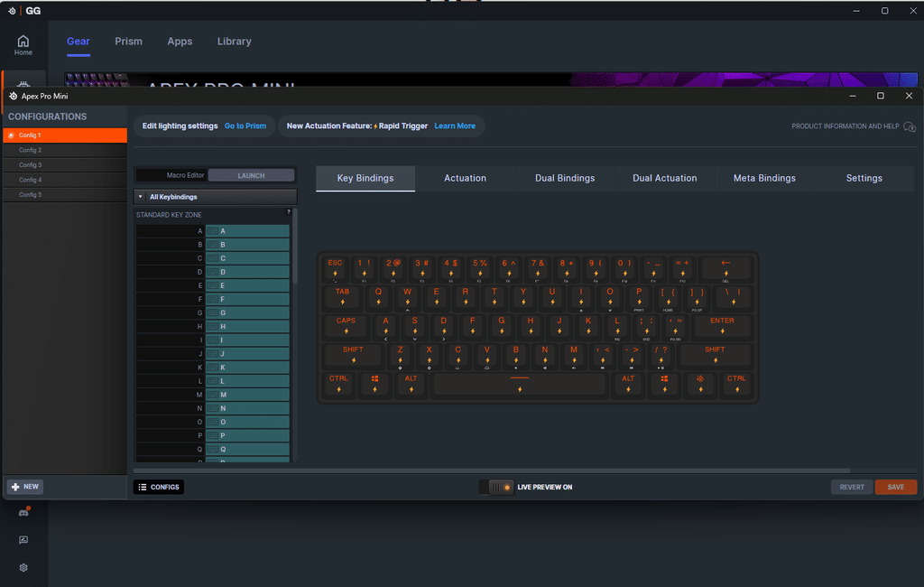Viewport: 924px width, 587px height.
Task: Open the Settings tab
Action: [864, 178]
